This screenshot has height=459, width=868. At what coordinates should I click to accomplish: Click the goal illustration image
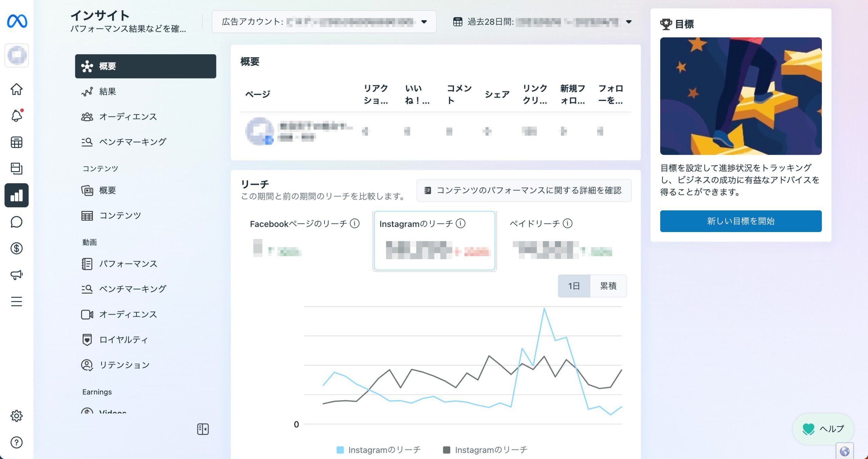[x=741, y=96]
